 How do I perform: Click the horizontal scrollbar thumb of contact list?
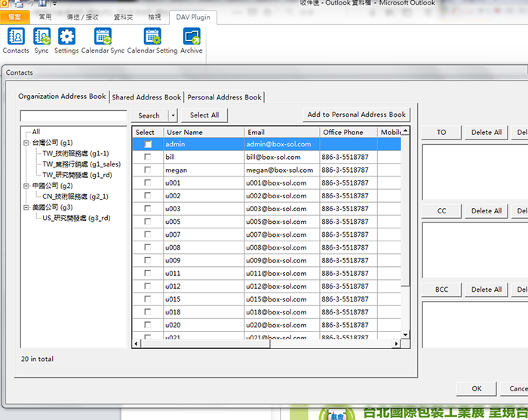pos(205,344)
